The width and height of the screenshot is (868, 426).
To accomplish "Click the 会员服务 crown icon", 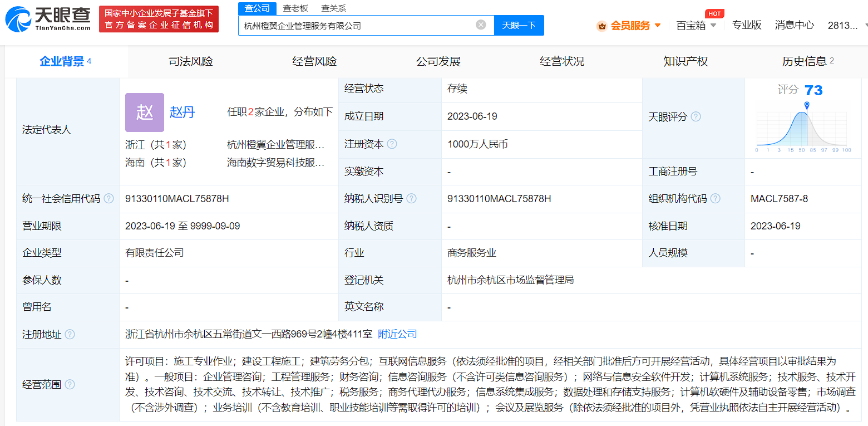I will [601, 26].
